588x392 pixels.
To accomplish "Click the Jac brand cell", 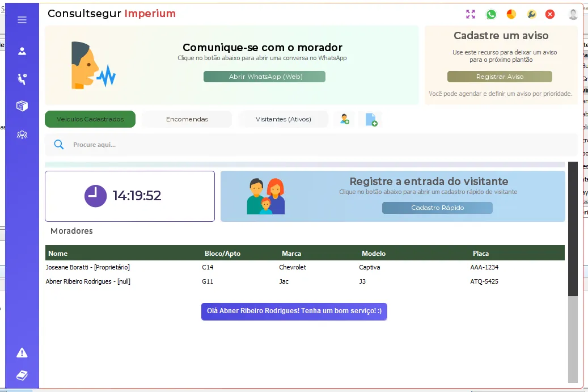I will tap(284, 281).
